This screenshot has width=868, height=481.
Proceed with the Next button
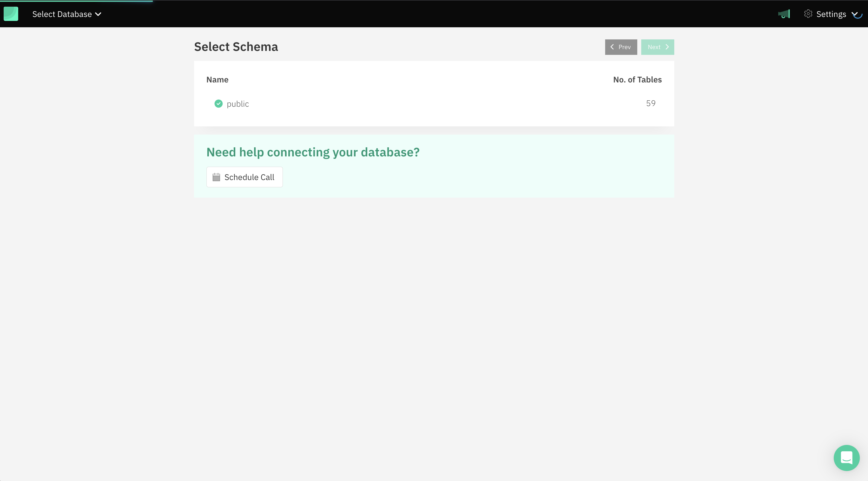click(x=657, y=47)
